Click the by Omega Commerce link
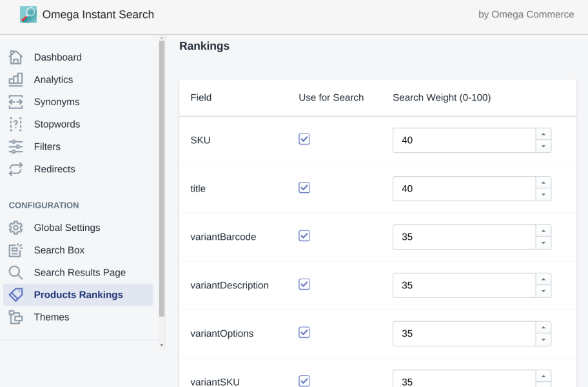Viewport: 588px width, 387px height. point(526,14)
